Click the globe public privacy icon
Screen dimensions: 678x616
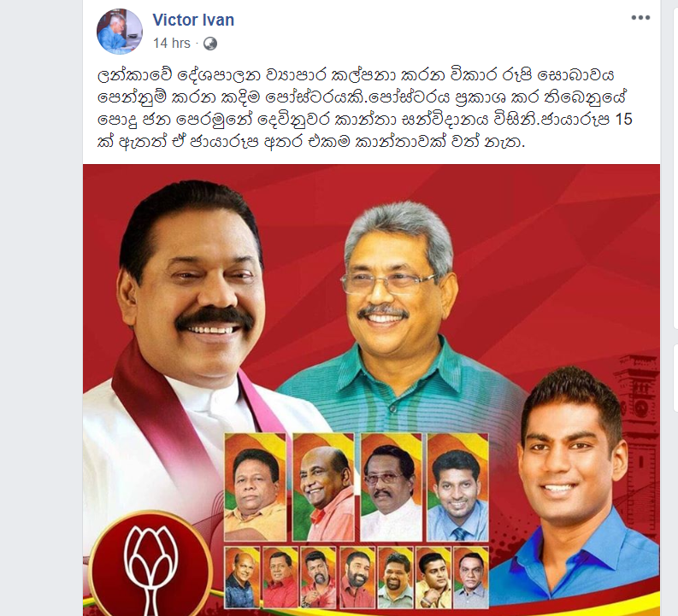pos(210,44)
